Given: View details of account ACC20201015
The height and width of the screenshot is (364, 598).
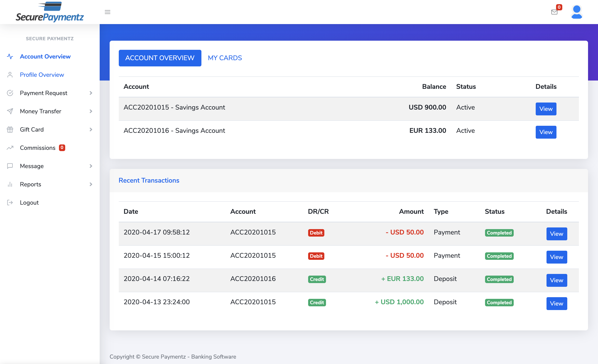Looking at the screenshot, I should (x=546, y=109).
